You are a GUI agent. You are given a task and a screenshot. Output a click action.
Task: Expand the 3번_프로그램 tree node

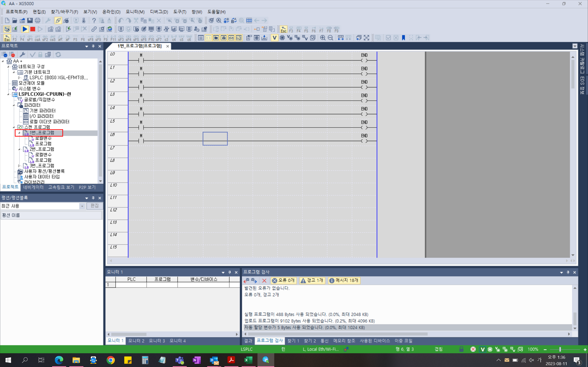[x=20, y=166]
